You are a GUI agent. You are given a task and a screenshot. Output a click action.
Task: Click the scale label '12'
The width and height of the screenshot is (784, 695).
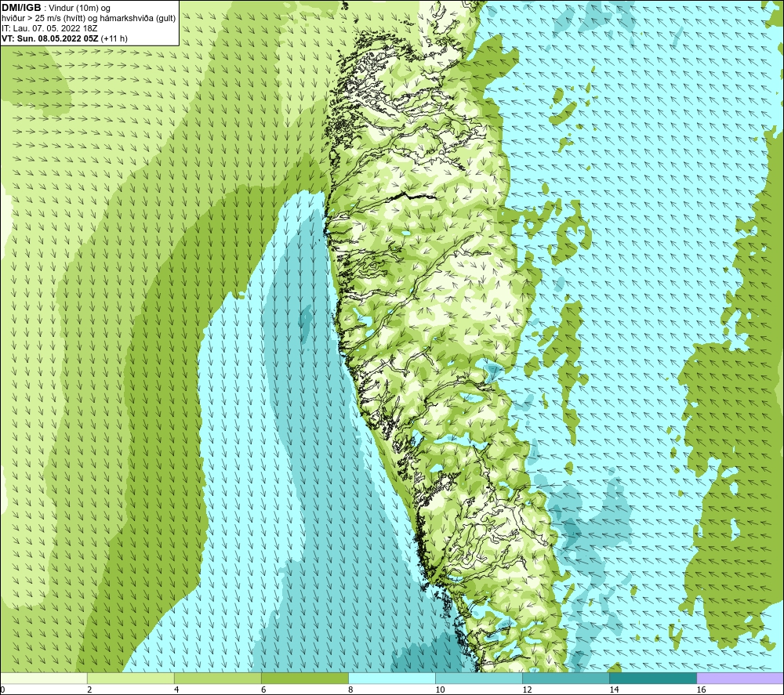(x=527, y=690)
